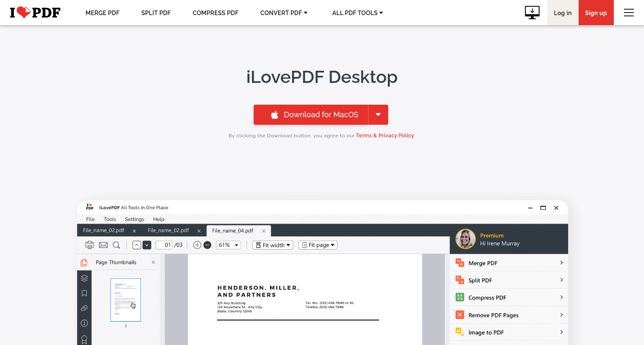Viewport: 644px width, 345px height.
Task: Open the layers sidebar icon
Action: coord(84,278)
